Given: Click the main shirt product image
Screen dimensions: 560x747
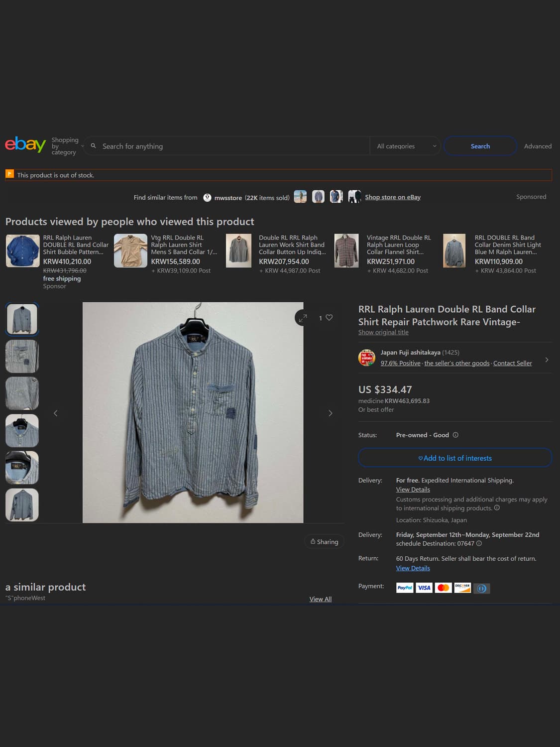Looking at the screenshot, I should 193,412.
